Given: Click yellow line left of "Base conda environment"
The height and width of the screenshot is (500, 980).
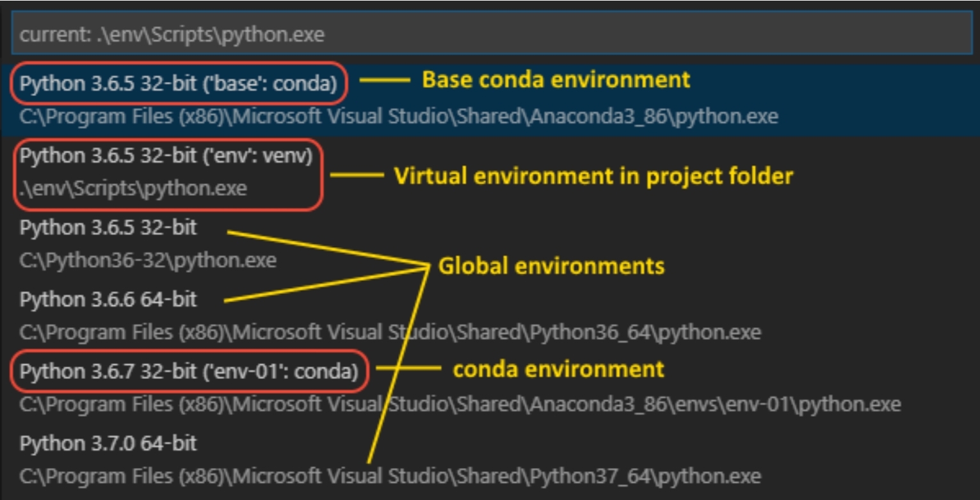Looking at the screenshot, I should 384,80.
